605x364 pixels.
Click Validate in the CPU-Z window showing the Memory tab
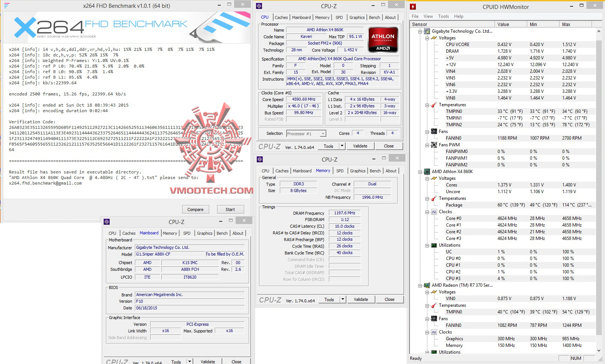point(361,299)
